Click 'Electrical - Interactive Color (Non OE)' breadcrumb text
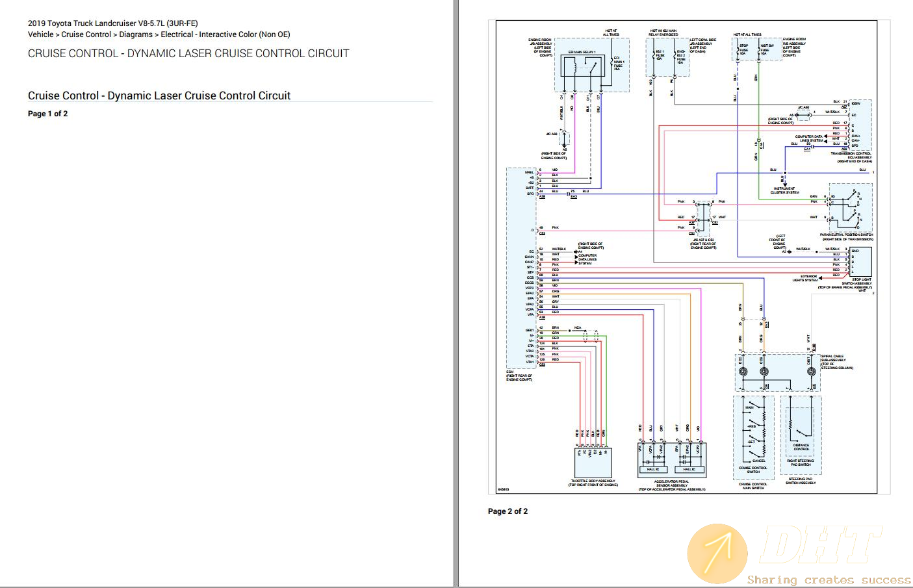Viewport: 913px width, 588px height. point(225,34)
